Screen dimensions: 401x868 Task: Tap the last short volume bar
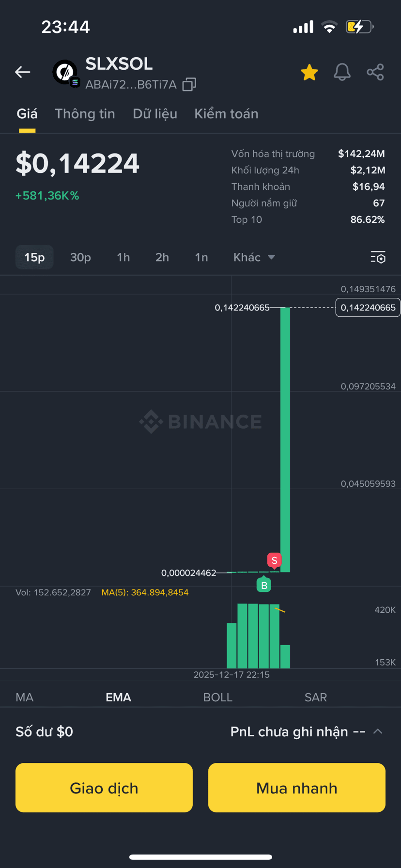(285, 656)
